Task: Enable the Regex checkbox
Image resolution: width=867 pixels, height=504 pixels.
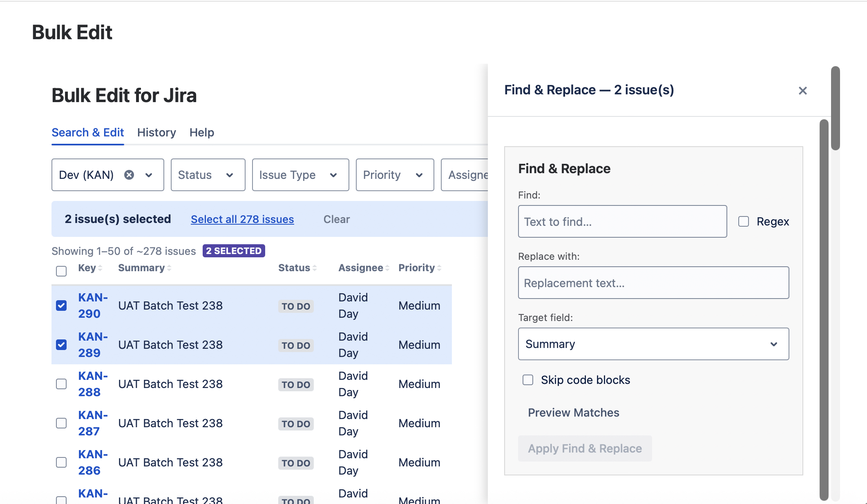Action: click(x=744, y=221)
